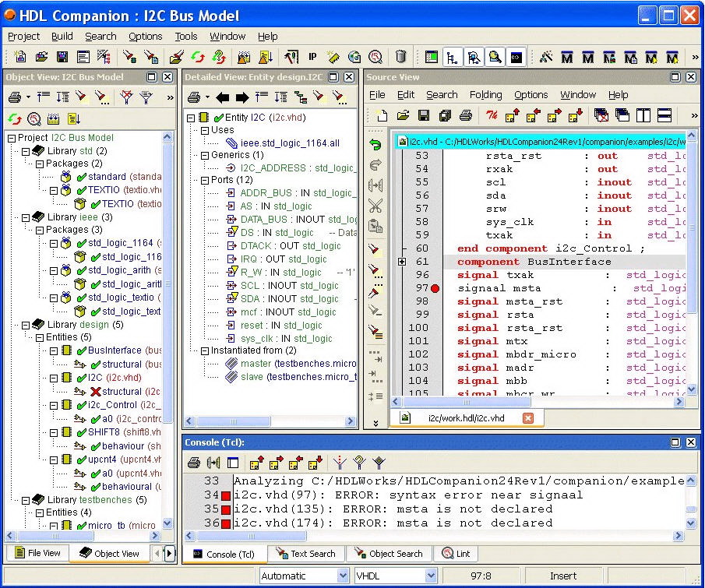This screenshot has height=588, width=705.
Task: Switch to the File View tab
Action: pos(36,553)
